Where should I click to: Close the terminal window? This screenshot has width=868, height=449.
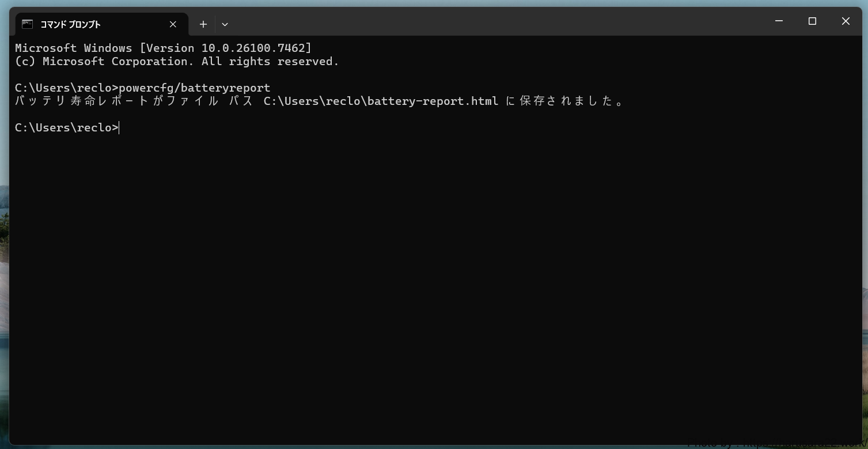(846, 21)
